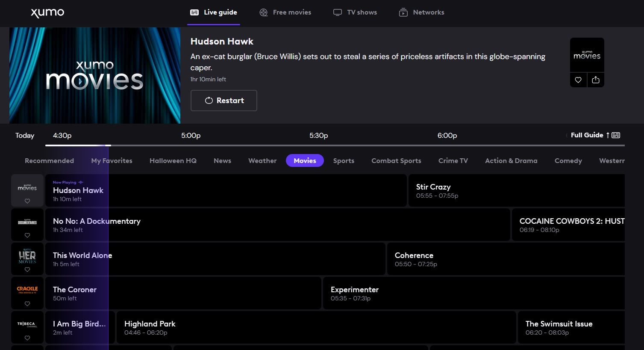Click the Xumo Movies channel logo tile

click(x=587, y=55)
